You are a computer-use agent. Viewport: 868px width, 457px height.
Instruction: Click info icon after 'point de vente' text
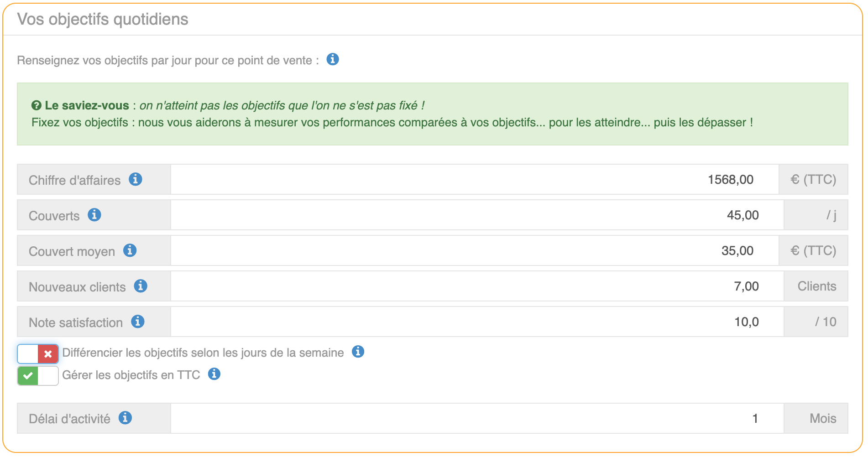click(x=333, y=59)
